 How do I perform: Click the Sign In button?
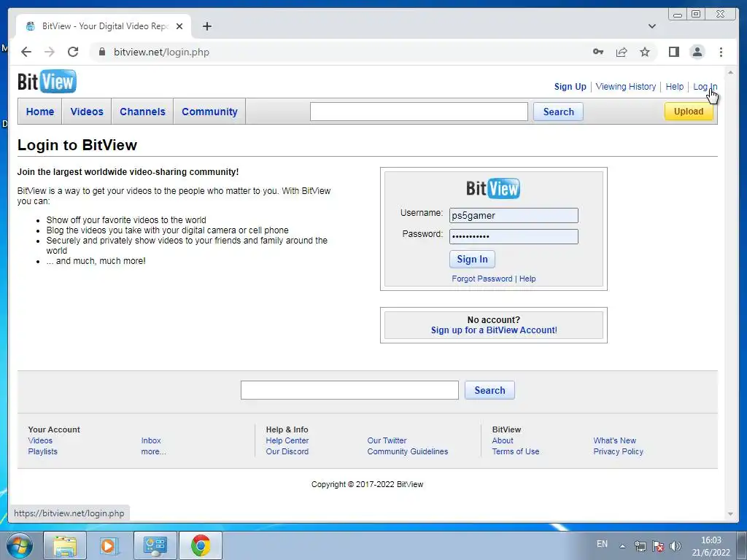[472, 259]
